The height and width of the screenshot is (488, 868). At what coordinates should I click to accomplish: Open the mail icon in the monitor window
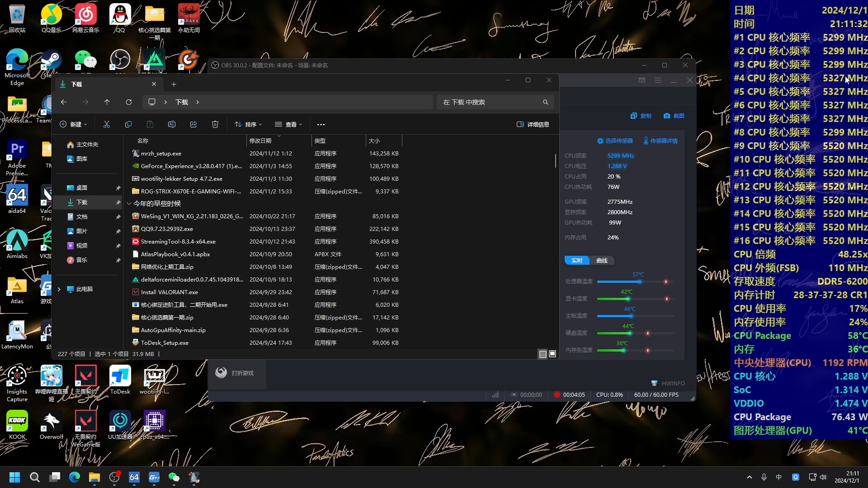[642, 80]
